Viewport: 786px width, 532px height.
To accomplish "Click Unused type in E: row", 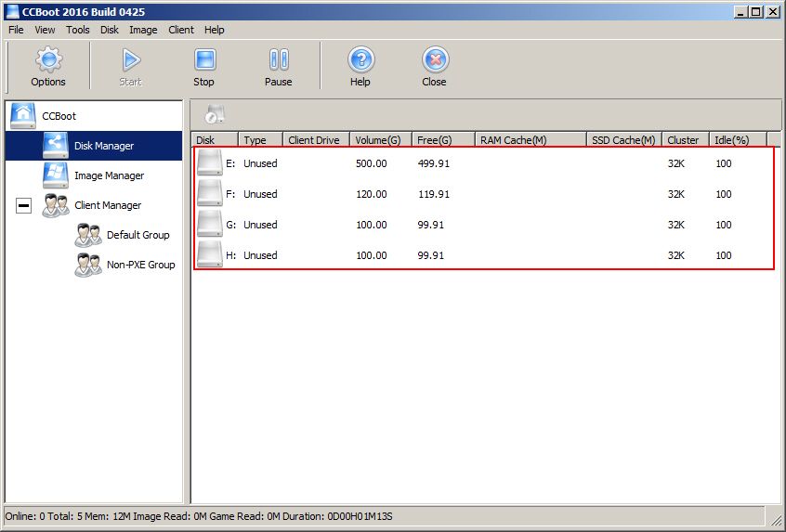I will point(260,163).
